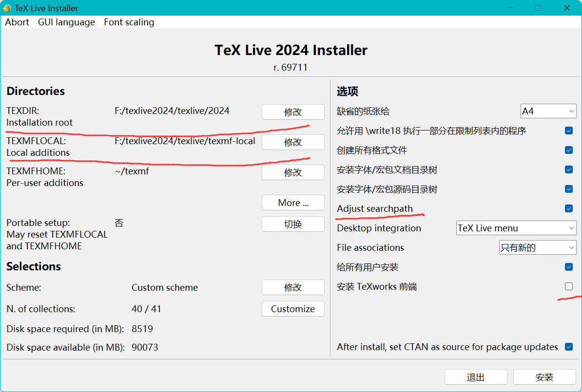This screenshot has height=392, width=582.
Task: Click the TeX Live lion icon in title bar
Action: [7, 8]
